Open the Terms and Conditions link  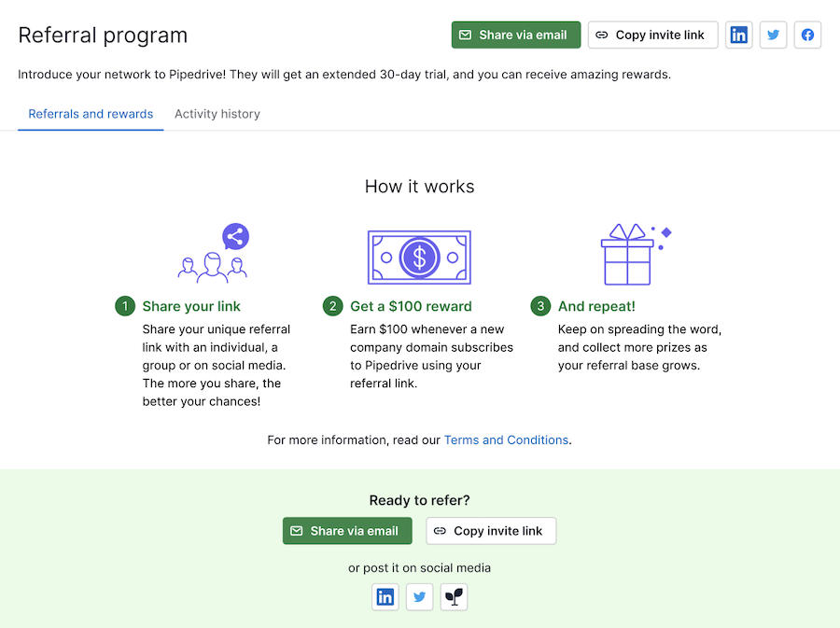[x=506, y=440]
